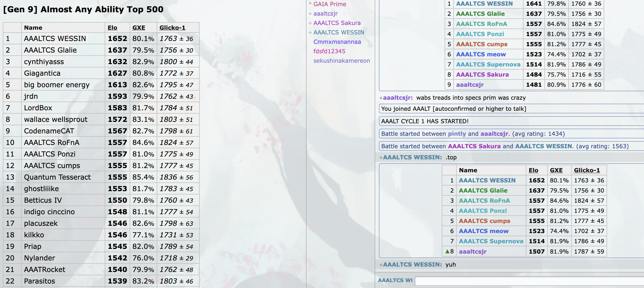The image size is (644, 288).
Task: Open Cmmxmsnannaa from the user list
Action: tap(337, 42)
